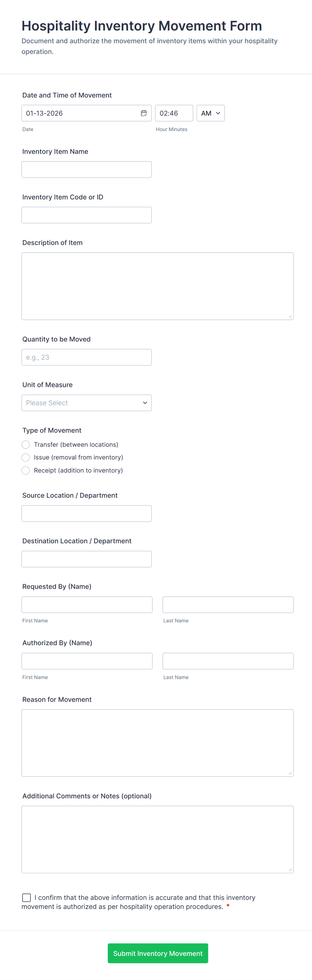Select Transfer (between locations) radio option
The image size is (312, 980).
pos(26,445)
